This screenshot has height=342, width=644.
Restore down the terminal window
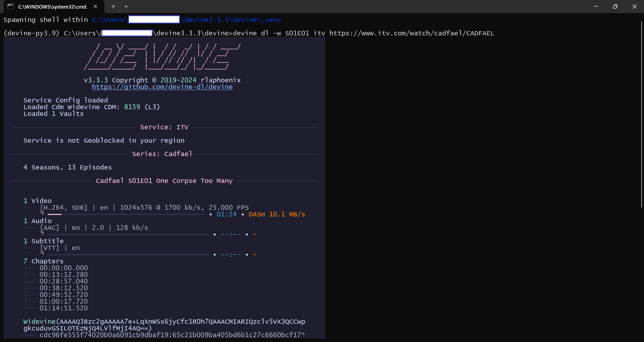click(615, 7)
